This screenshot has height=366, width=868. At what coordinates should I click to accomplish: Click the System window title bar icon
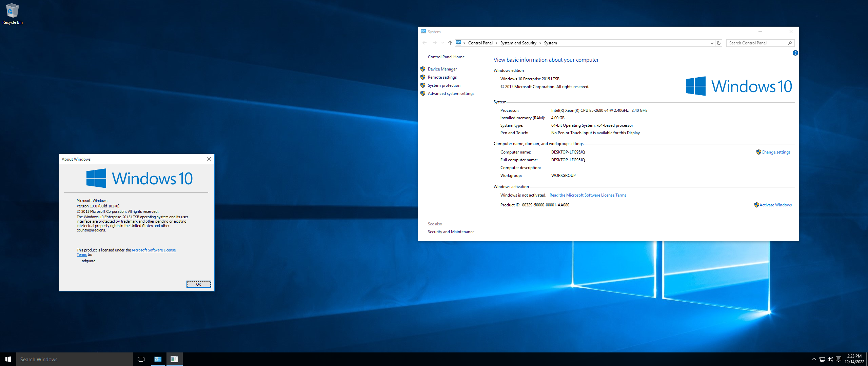click(x=423, y=32)
